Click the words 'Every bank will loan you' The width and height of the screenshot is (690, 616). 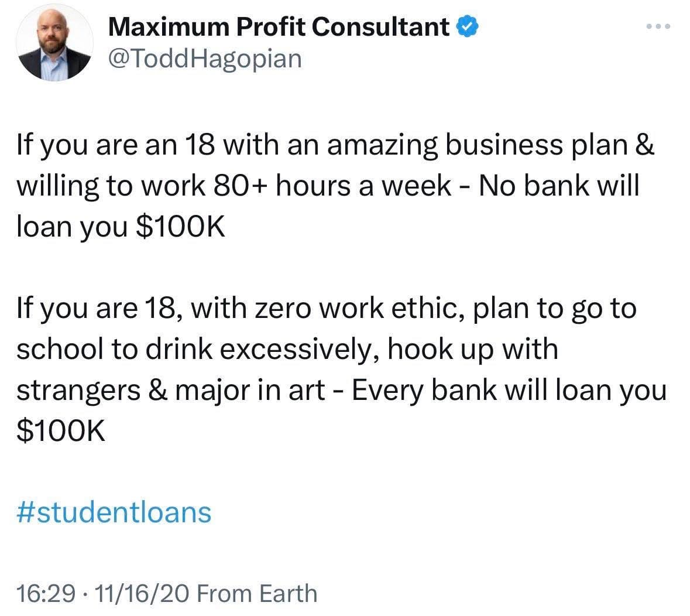point(509,390)
